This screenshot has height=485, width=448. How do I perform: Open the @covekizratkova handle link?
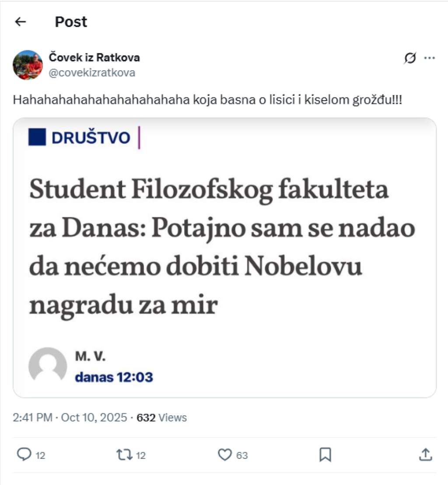tap(92, 73)
